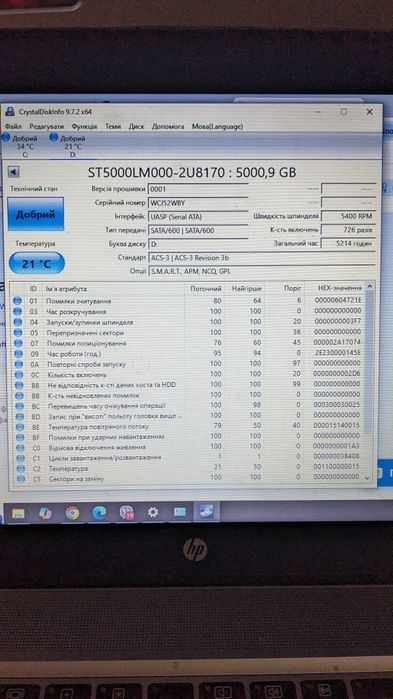Select the Запуски/зупинки шпинделя attribute row
The width and height of the screenshot is (393, 699).
point(187,322)
